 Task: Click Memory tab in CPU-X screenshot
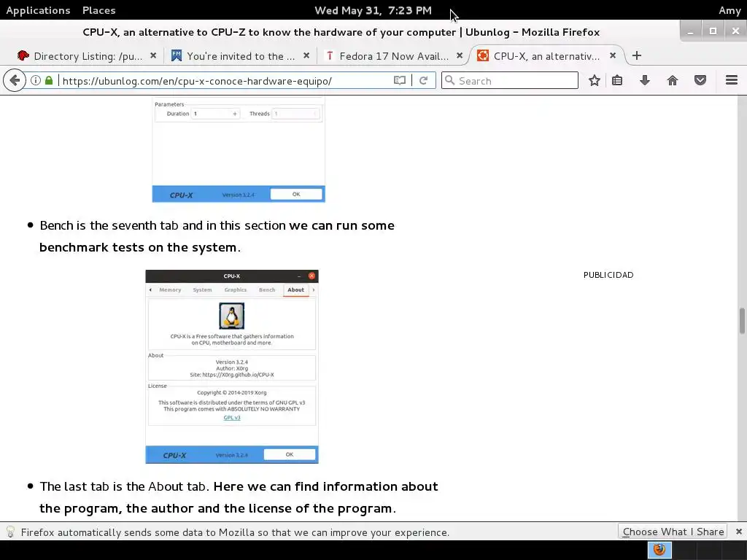tap(170, 289)
